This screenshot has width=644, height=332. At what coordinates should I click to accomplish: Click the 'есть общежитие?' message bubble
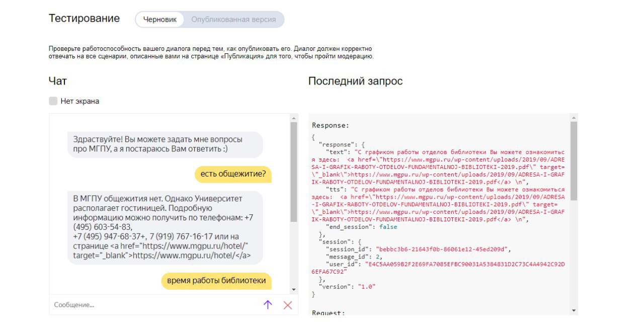233,175
